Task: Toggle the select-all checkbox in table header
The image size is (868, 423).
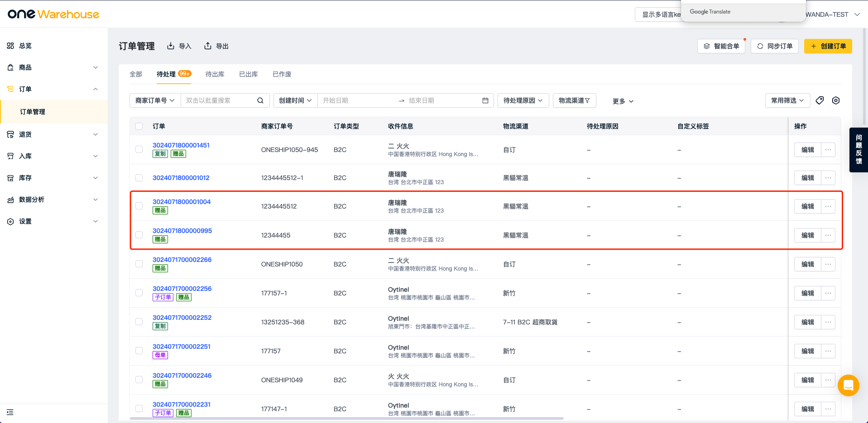Action: tap(139, 126)
